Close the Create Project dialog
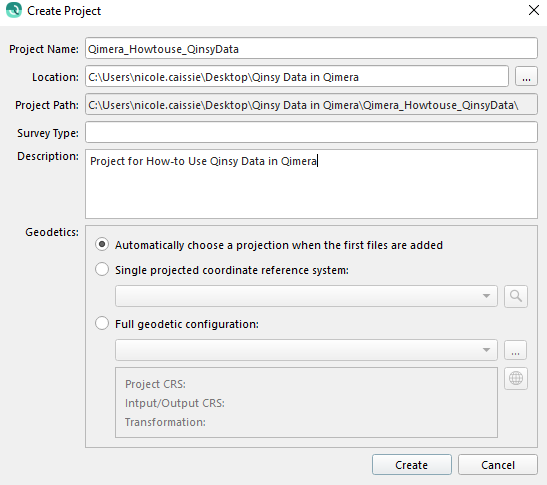 tap(534, 10)
